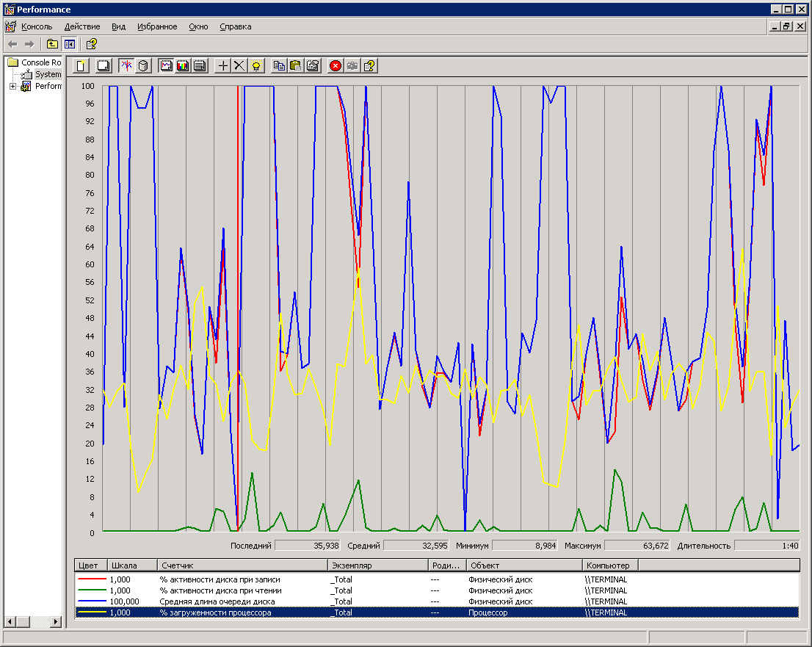
Task: Open the Действие menu
Action: [81, 26]
